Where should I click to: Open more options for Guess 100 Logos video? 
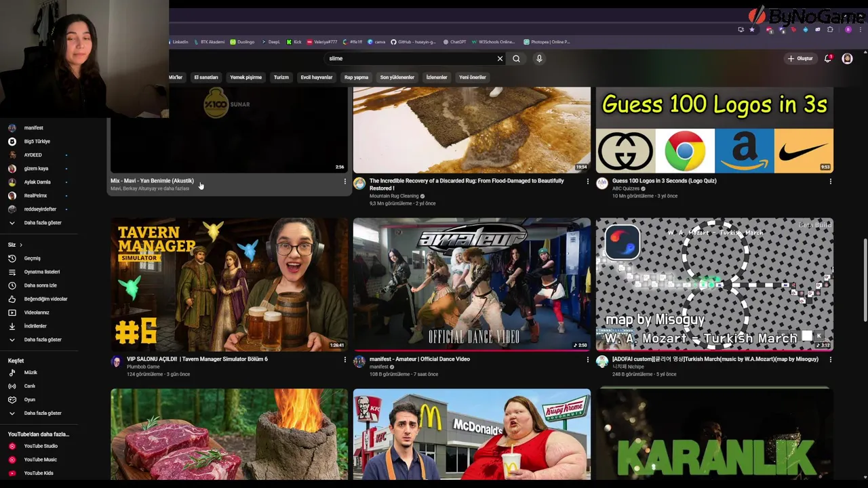pyautogui.click(x=830, y=181)
